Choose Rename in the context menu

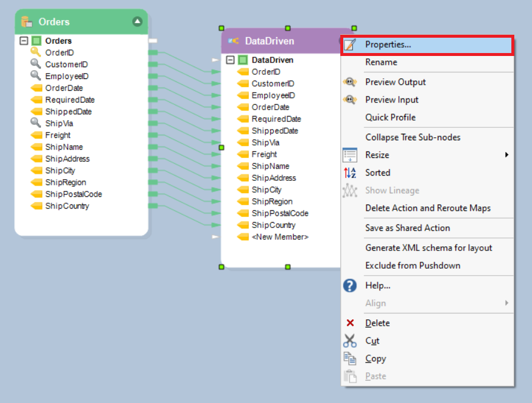click(x=381, y=62)
